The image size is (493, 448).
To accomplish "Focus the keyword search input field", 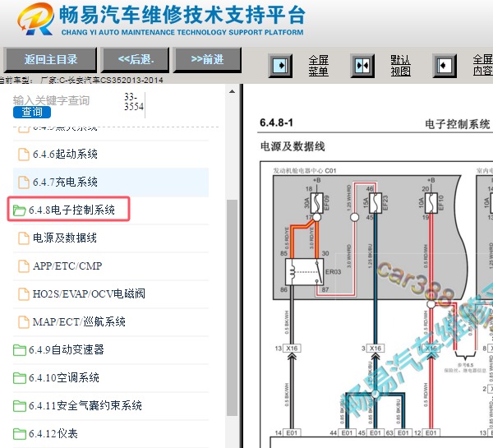I will 63,100.
